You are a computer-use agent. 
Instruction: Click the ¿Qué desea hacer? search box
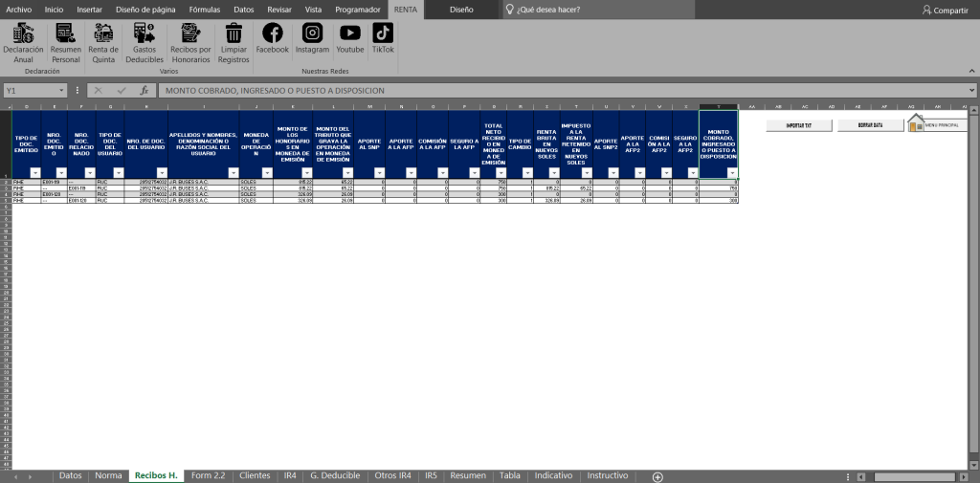pos(599,10)
